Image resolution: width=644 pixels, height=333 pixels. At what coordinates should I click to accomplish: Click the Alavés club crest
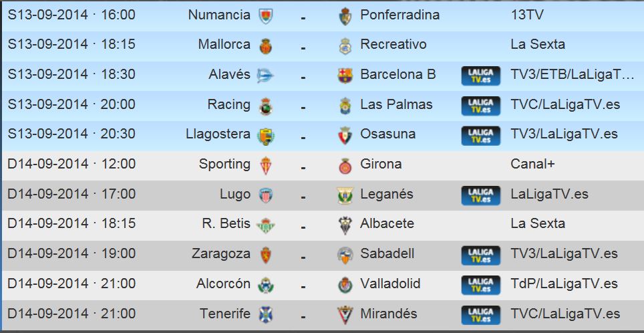(x=265, y=76)
